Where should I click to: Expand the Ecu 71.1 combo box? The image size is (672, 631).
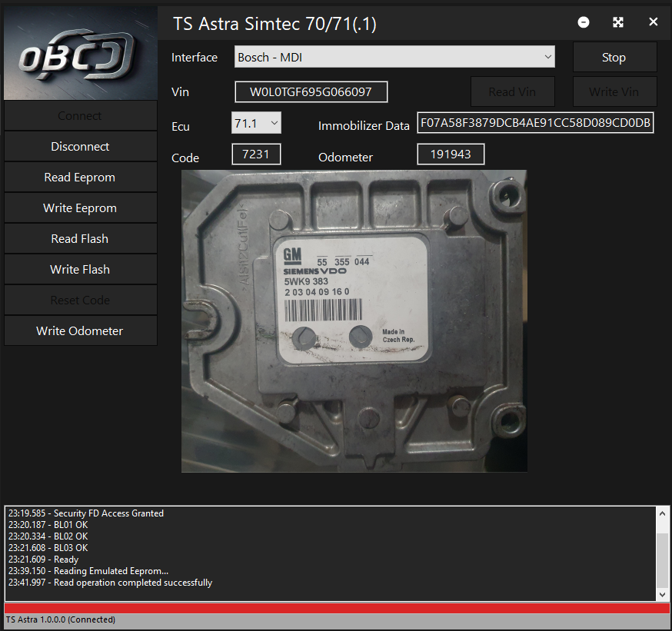(256, 123)
